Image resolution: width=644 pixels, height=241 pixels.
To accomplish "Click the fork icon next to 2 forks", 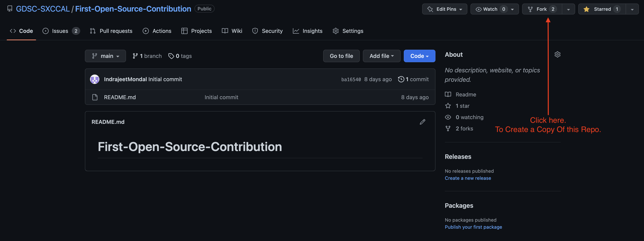I will click(448, 129).
